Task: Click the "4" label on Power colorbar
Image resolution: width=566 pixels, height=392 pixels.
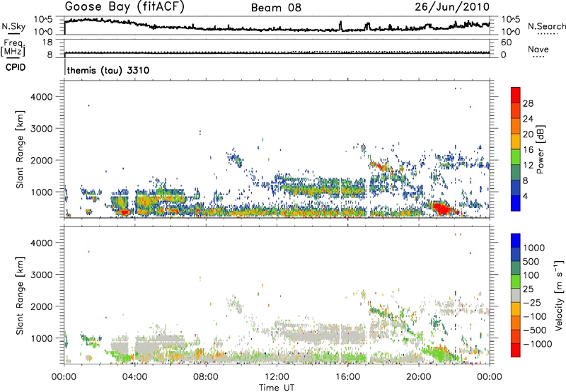Action: [525, 196]
